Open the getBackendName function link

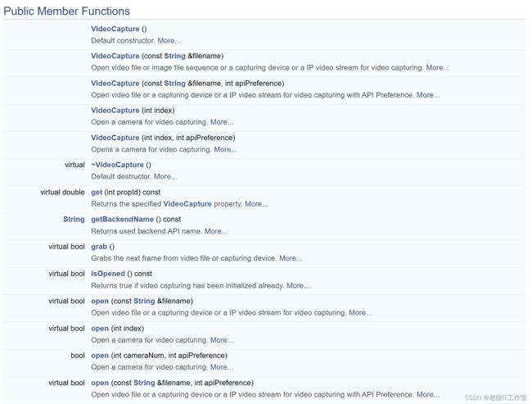click(122, 220)
